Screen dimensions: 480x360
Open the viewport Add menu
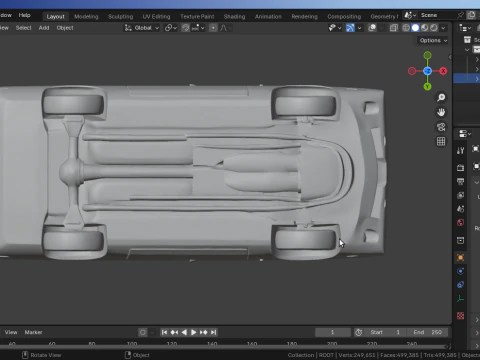tap(44, 28)
